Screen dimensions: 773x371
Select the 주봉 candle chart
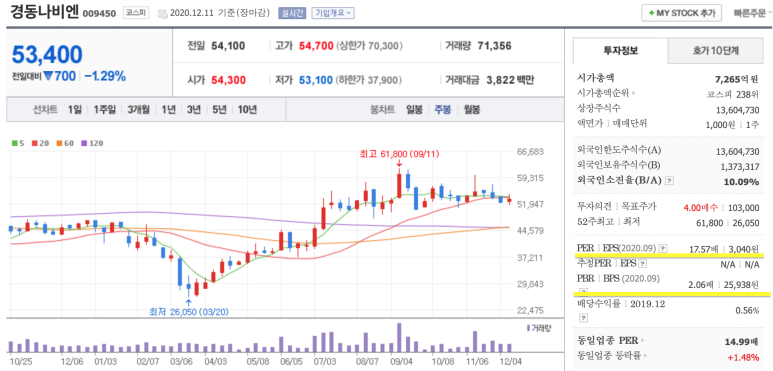pos(442,109)
